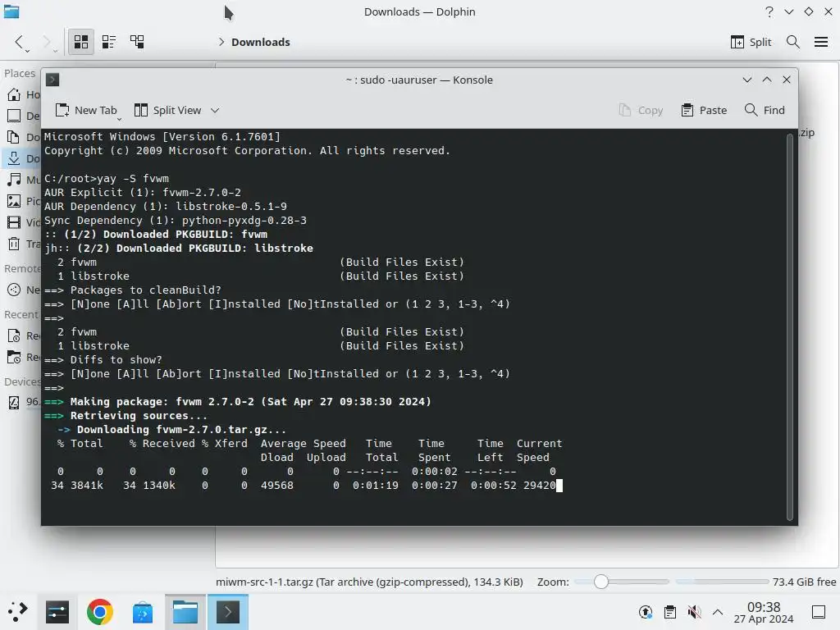840x630 pixels.
Task: Open Recent Files in Dolphin sidebar
Action: [x=24, y=336]
